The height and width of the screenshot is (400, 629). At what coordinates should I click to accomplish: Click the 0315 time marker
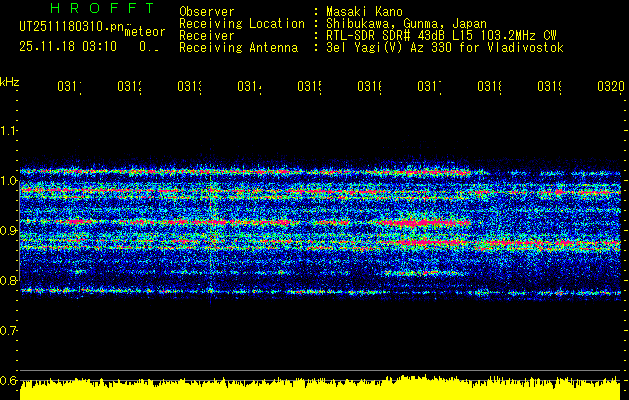pos(310,86)
